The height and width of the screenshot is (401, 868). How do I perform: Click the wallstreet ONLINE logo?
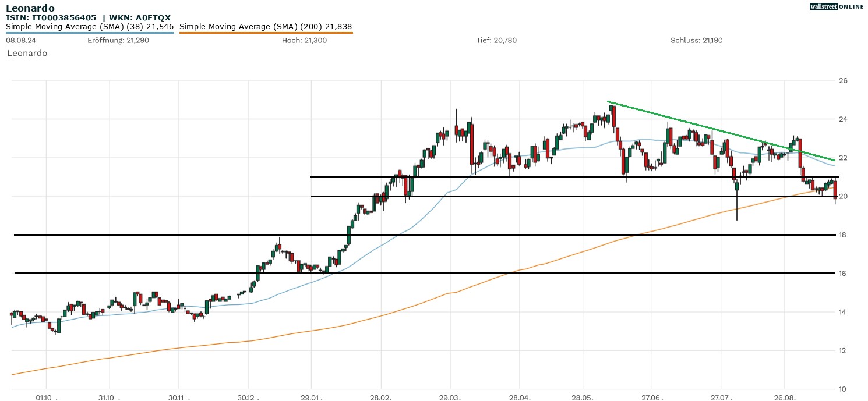(x=837, y=6)
